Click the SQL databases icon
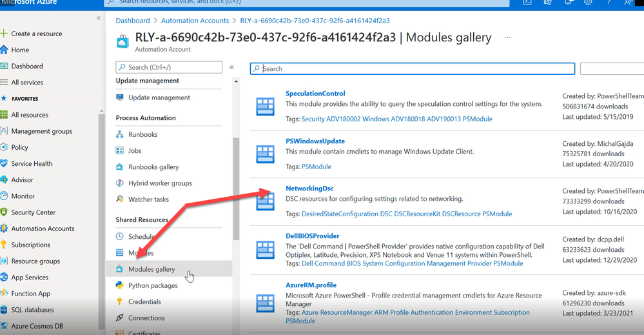Screen dimensions: 644x335 click(x=4, y=310)
